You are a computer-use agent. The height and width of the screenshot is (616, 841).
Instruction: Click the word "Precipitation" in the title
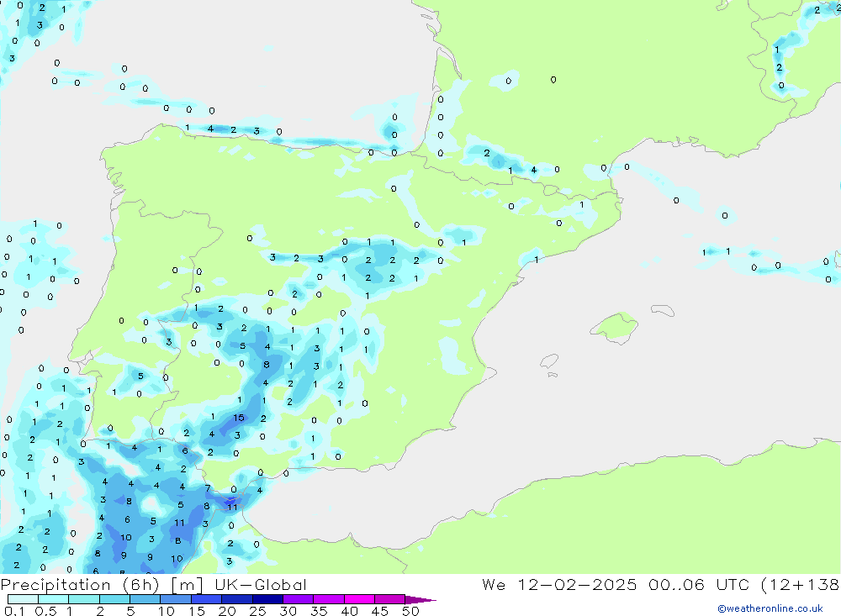[56, 585]
